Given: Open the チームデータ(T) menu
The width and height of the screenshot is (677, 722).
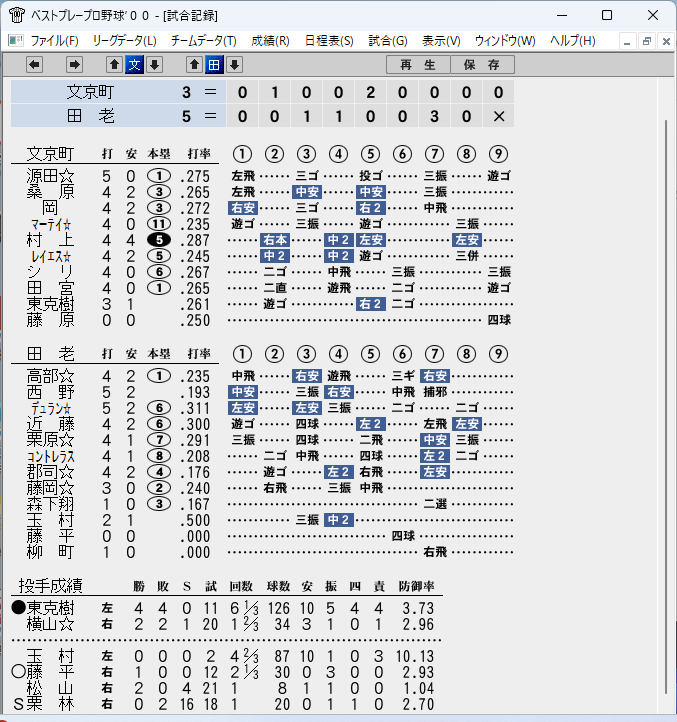Looking at the screenshot, I should point(204,41).
